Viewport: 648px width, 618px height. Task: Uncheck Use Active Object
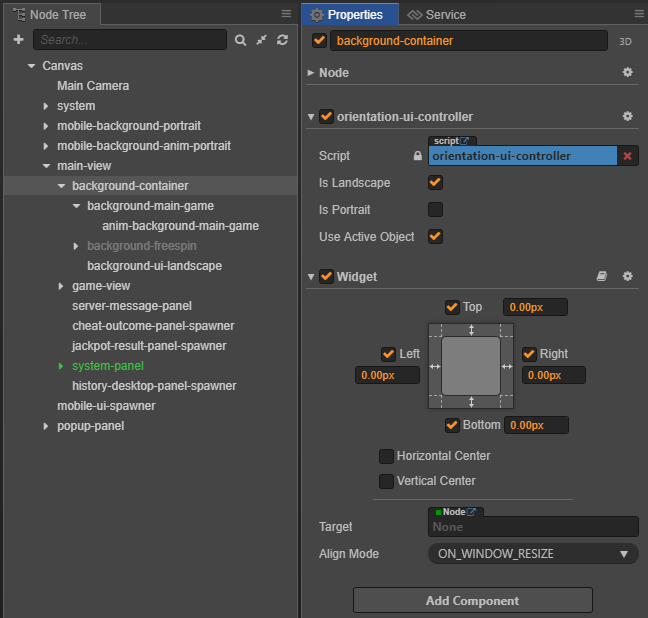pos(435,236)
